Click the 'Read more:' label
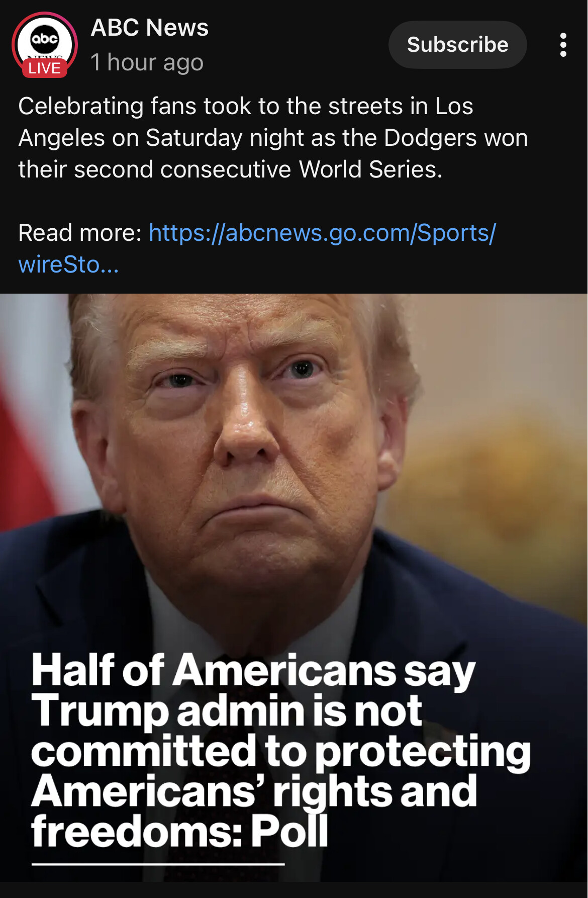This screenshot has height=898, width=588. pyautogui.click(x=80, y=233)
